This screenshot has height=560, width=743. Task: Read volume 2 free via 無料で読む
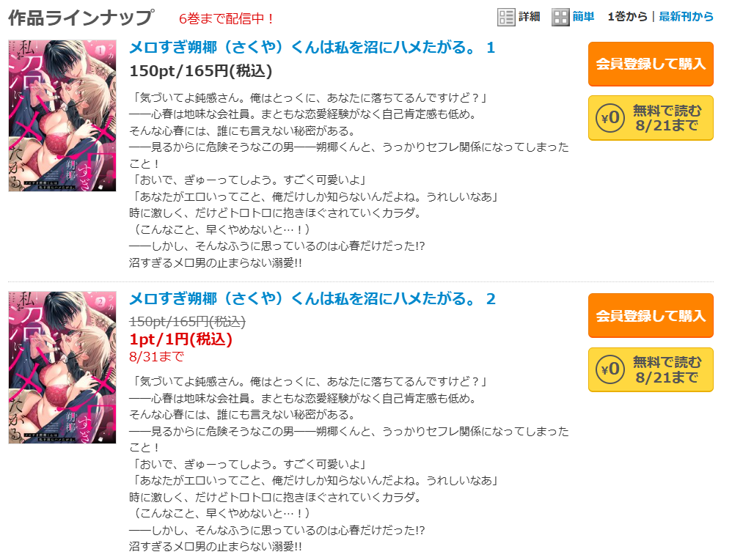[651, 369]
